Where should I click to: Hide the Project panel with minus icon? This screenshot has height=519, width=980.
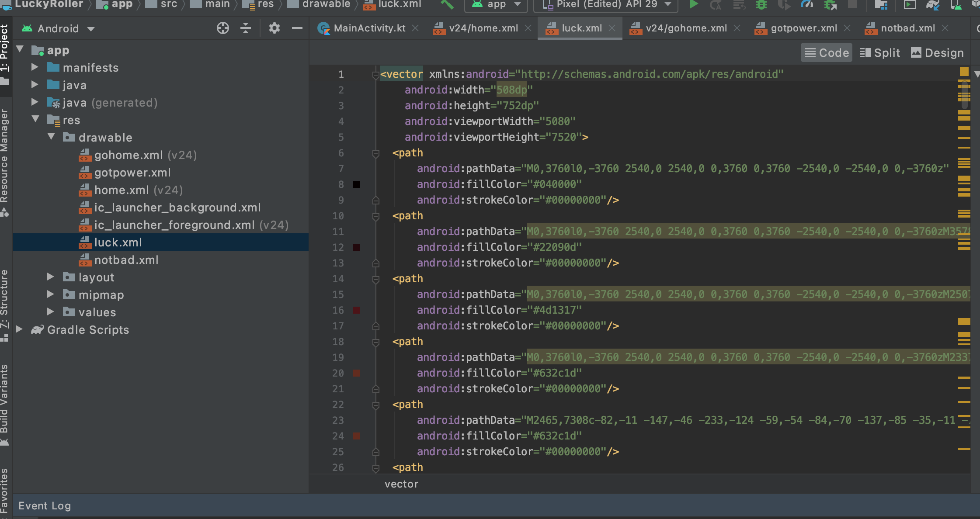(x=297, y=28)
